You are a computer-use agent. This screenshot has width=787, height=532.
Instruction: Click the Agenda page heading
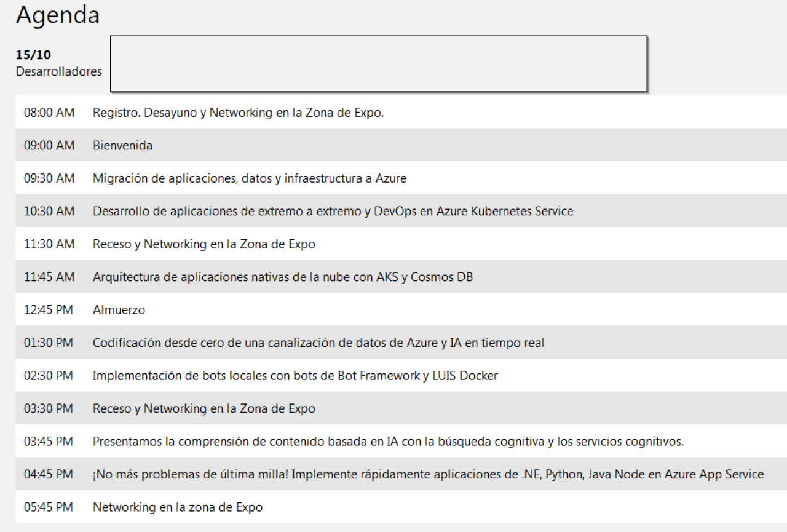pyautogui.click(x=58, y=16)
